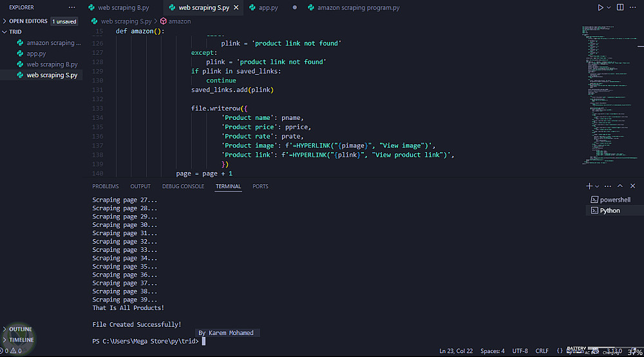Click the curly braces language icon

coord(560,351)
